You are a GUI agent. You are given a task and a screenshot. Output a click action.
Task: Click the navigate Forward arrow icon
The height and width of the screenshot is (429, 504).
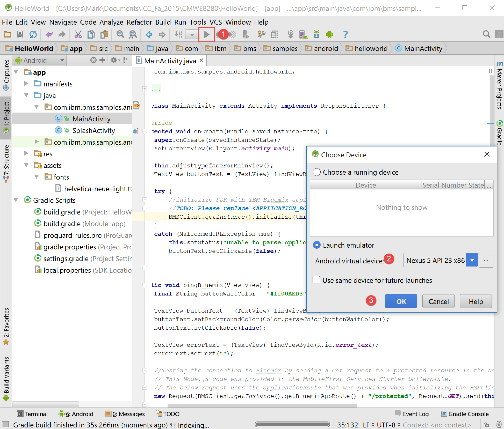[x=162, y=34]
